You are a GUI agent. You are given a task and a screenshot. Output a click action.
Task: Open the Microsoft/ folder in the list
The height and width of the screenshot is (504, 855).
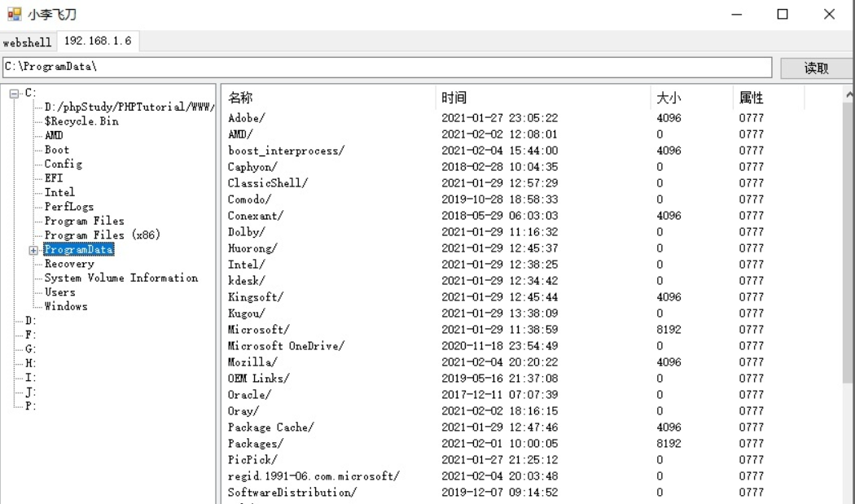[256, 329]
